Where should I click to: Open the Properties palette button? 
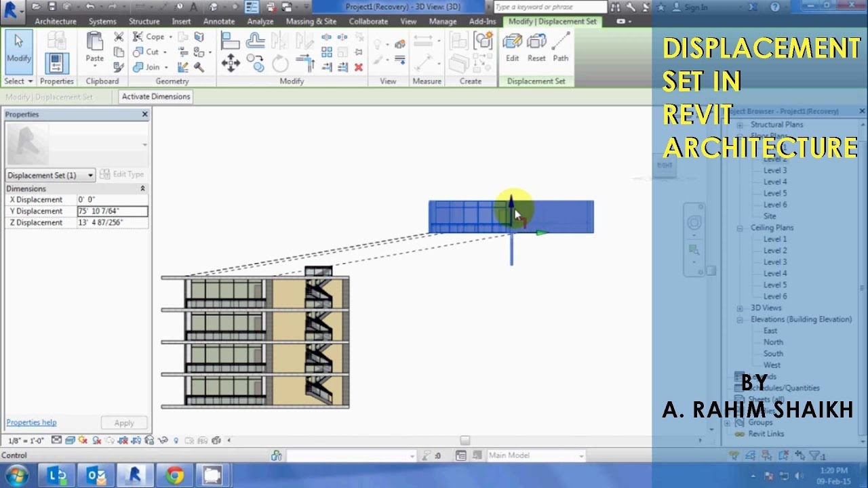tap(56, 62)
